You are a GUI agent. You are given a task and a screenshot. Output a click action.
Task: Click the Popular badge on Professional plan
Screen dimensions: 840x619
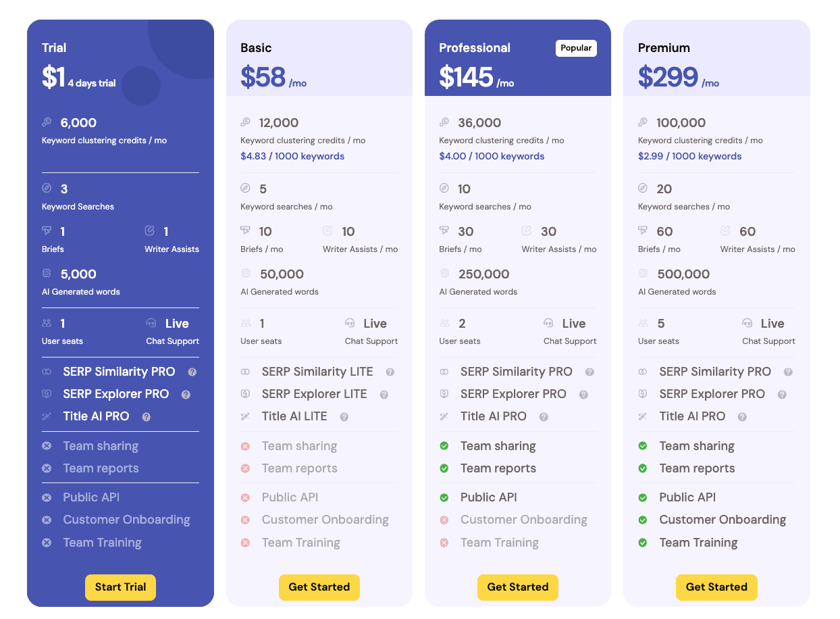point(576,48)
